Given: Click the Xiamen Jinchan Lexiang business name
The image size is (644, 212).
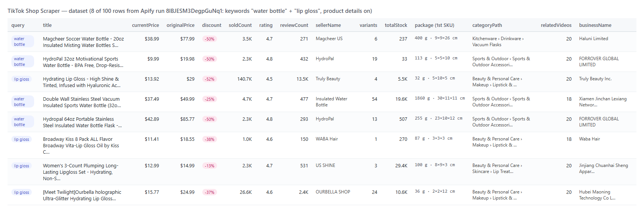Looking at the screenshot, I should tap(603, 102).
